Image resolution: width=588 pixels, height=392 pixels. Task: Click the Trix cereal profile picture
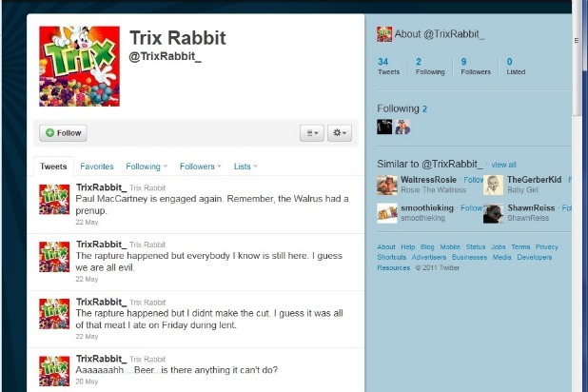tap(80, 66)
